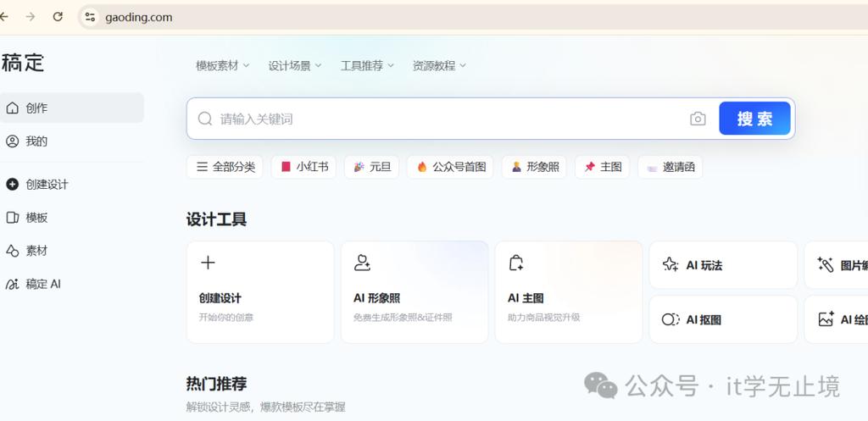
Task: Click the AI icon beside 稿定 AI
Action: pyautogui.click(x=12, y=285)
